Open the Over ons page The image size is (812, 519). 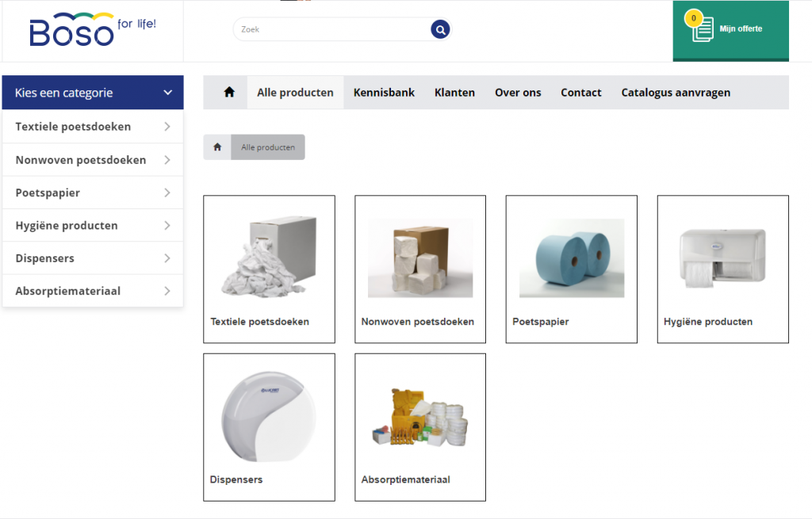(x=518, y=93)
